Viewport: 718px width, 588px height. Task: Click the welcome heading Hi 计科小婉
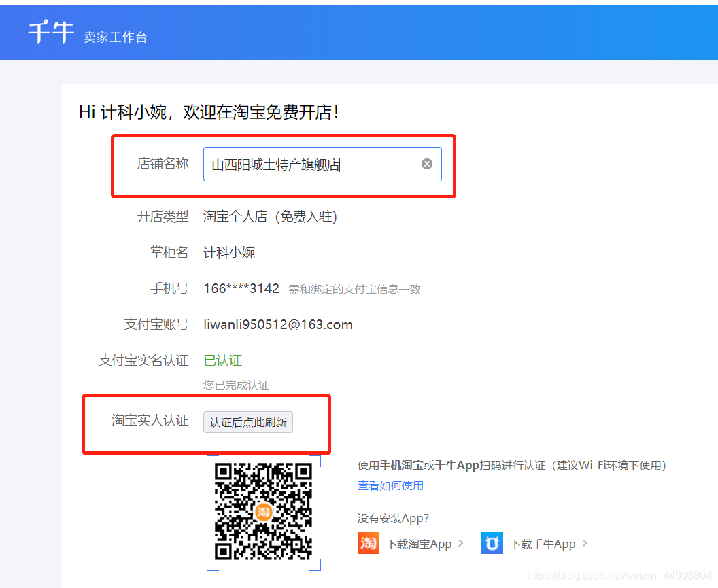coord(209,111)
